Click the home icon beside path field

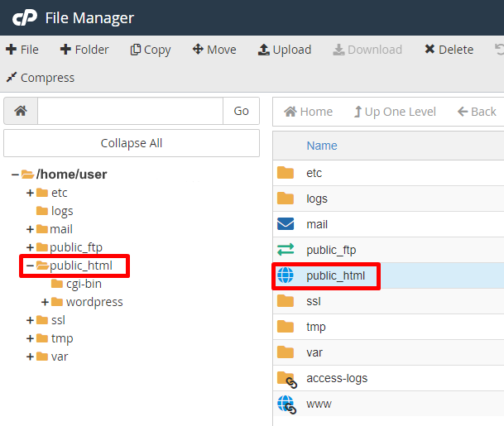pos(21,111)
